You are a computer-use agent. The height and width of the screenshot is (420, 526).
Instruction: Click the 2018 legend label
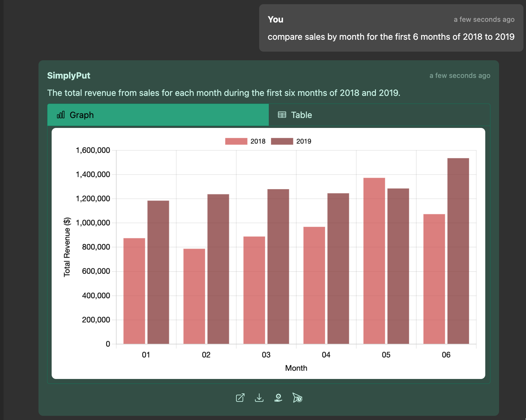click(258, 141)
